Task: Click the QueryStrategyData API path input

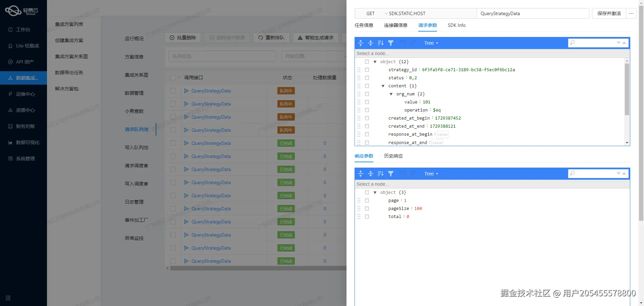Action: pyautogui.click(x=533, y=13)
